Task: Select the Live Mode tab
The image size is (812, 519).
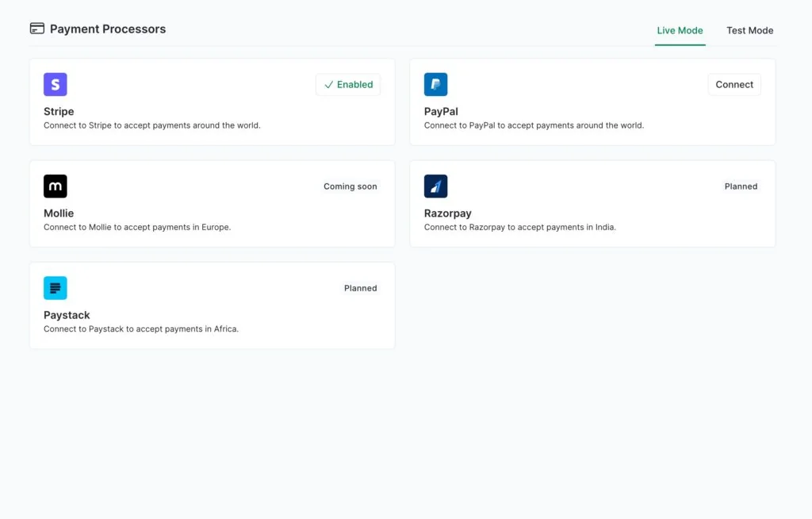Action: click(x=680, y=30)
